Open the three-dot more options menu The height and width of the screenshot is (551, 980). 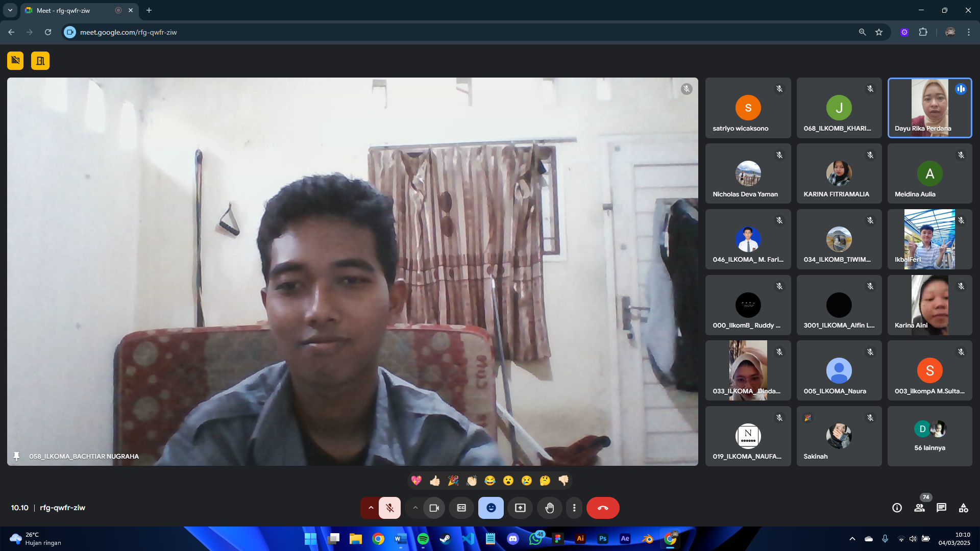(574, 508)
